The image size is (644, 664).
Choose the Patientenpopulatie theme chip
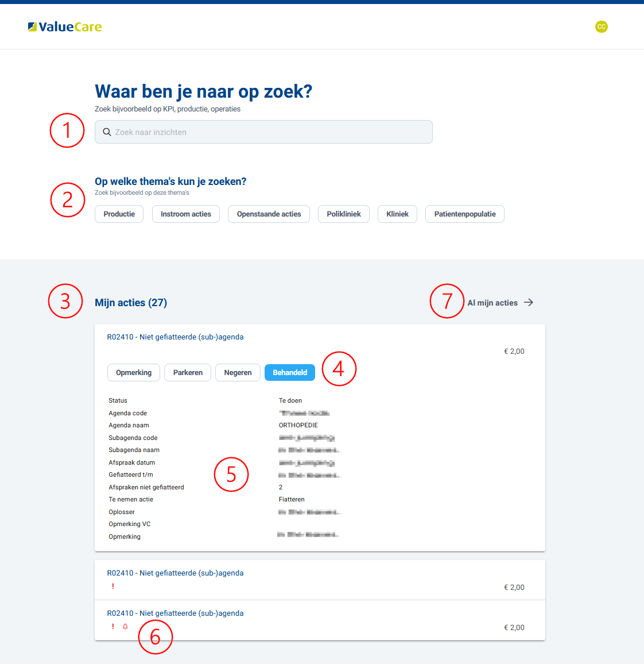[464, 214]
